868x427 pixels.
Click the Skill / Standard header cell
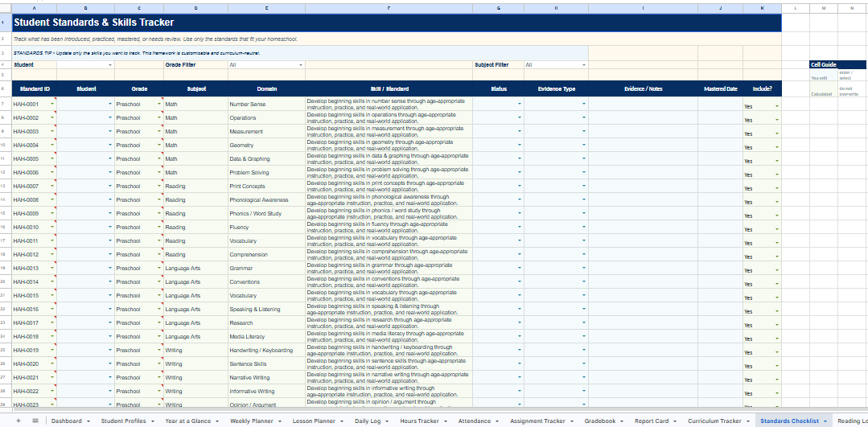(x=389, y=88)
